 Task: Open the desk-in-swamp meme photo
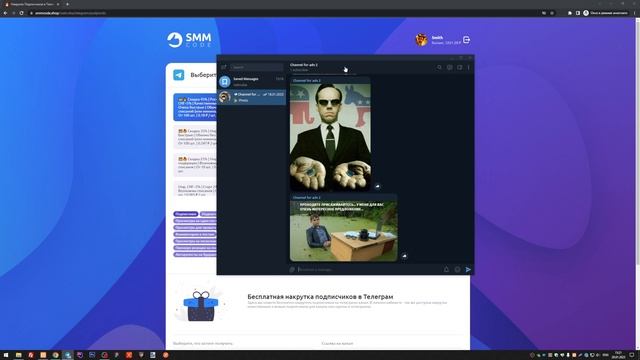[x=343, y=231]
